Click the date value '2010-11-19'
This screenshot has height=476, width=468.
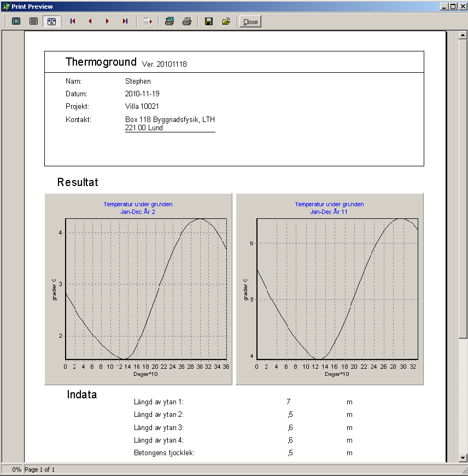coord(142,94)
